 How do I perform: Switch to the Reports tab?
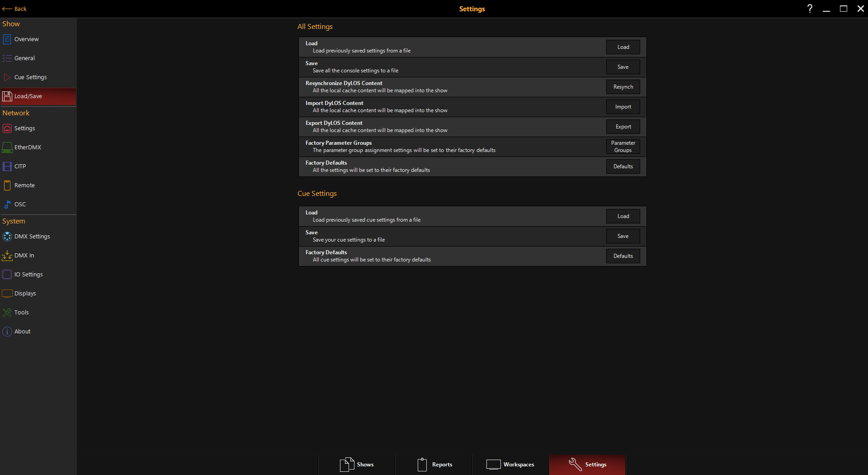point(434,465)
